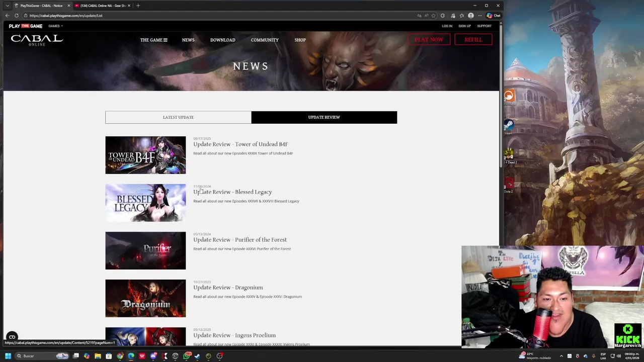Screen dimensions: 644x362
Task: Click the taskbar Buscar search box
Action: (x=42, y=356)
